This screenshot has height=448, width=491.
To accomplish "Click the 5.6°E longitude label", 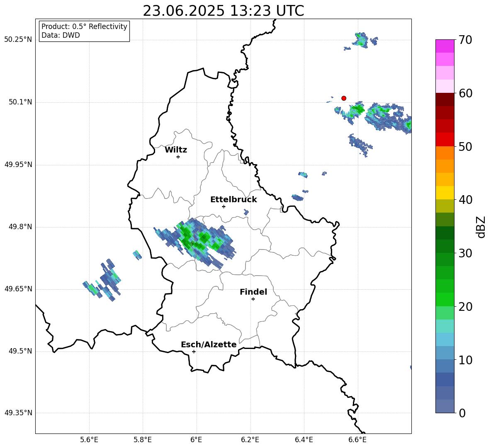I will pyautogui.click(x=89, y=440).
